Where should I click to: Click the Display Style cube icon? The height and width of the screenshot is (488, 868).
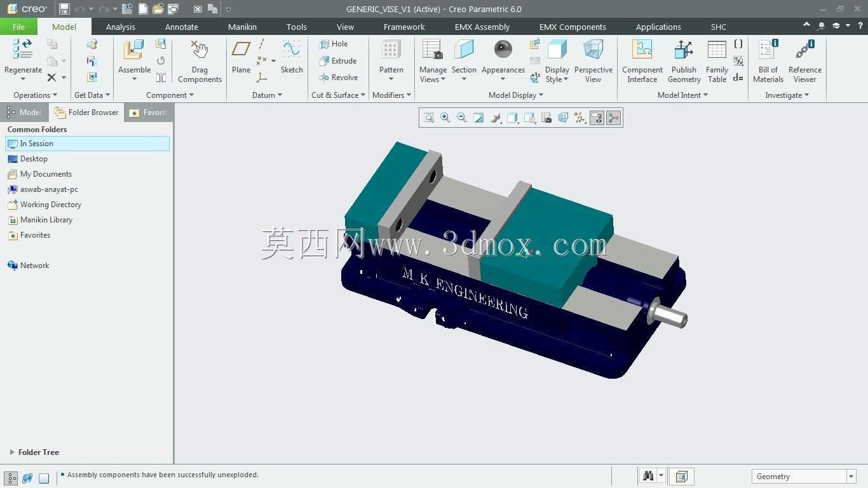point(557,50)
